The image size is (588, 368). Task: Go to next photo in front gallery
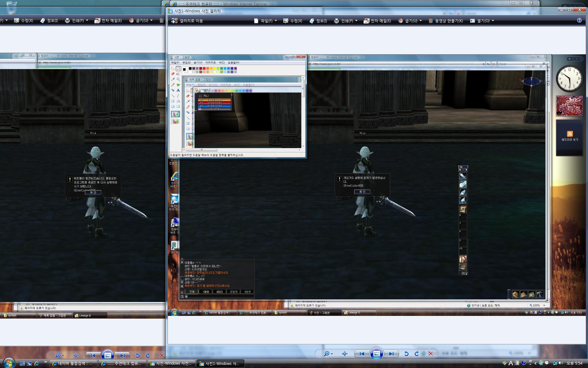(x=391, y=354)
